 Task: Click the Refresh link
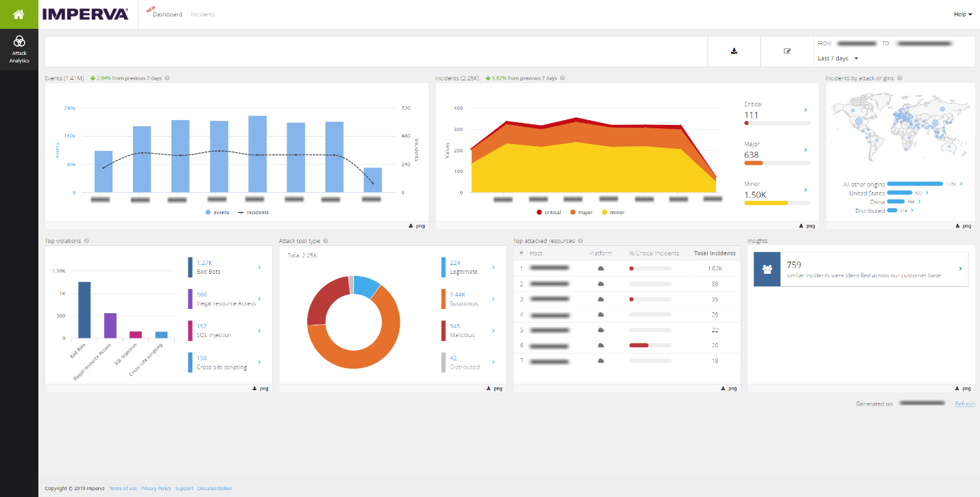click(x=964, y=404)
